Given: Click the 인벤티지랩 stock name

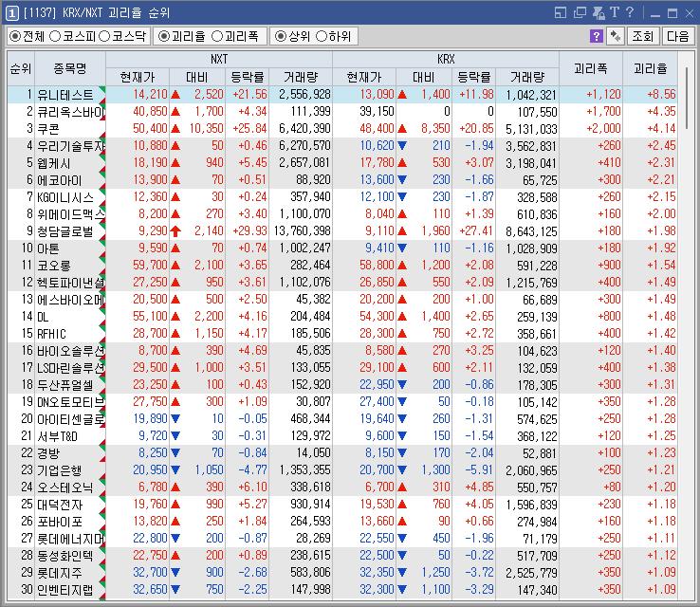Looking at the screenshot, I should point(65,590).
